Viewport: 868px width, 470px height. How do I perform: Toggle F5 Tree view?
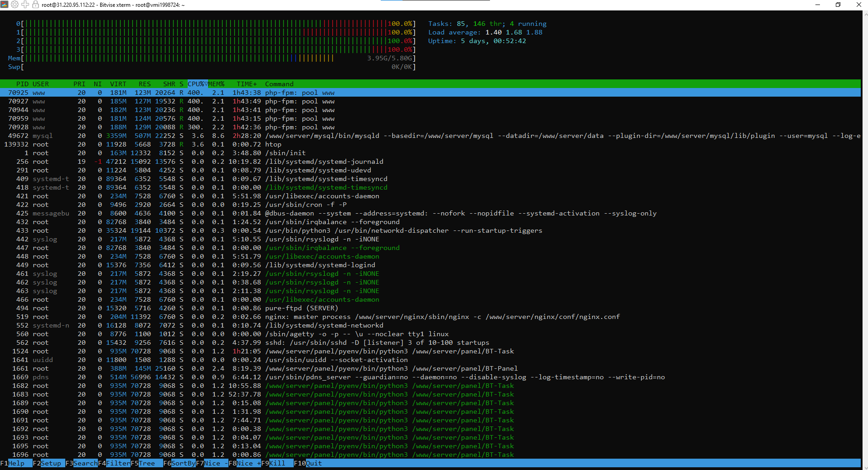(x=146, y=463)
